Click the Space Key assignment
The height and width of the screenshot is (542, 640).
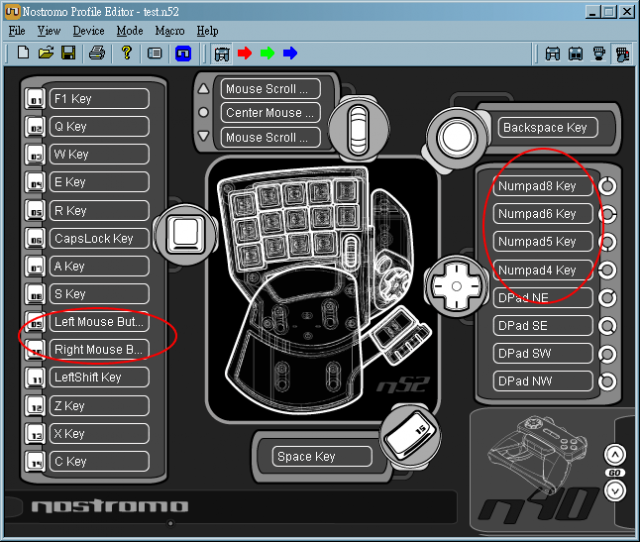[x=322, y=456]
